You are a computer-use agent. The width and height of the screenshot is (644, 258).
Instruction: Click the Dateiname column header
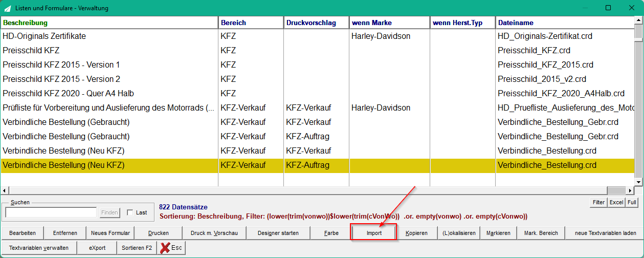click(565, 23)
